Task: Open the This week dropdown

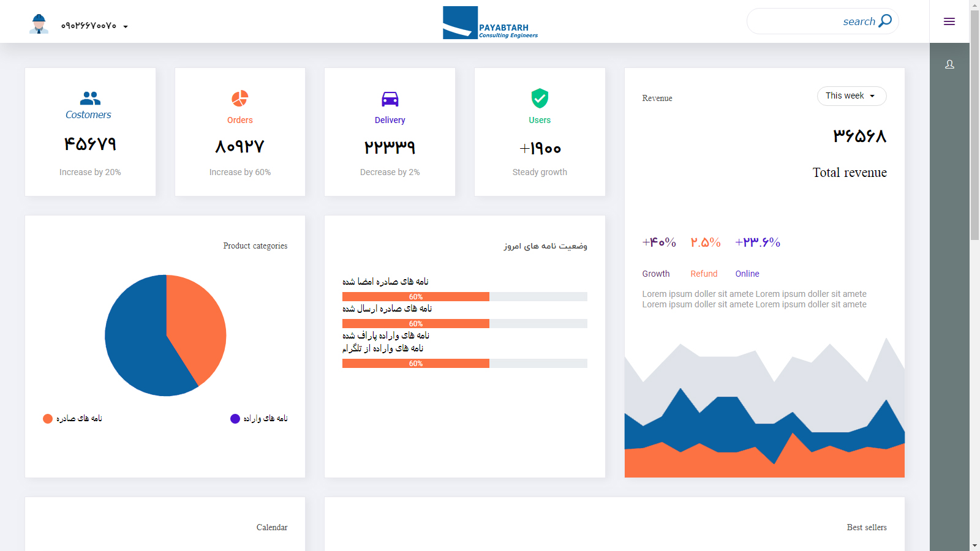Action: [x=851, y=96]
